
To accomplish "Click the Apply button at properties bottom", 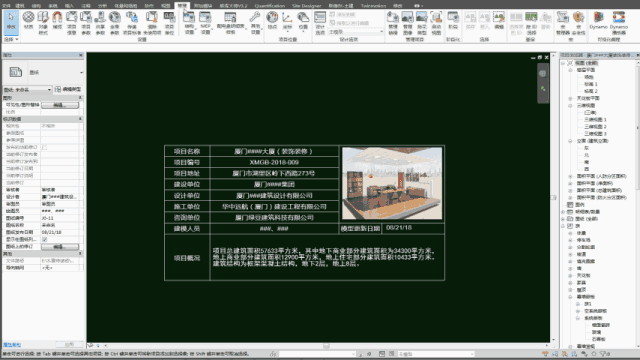I will point(69,344).
